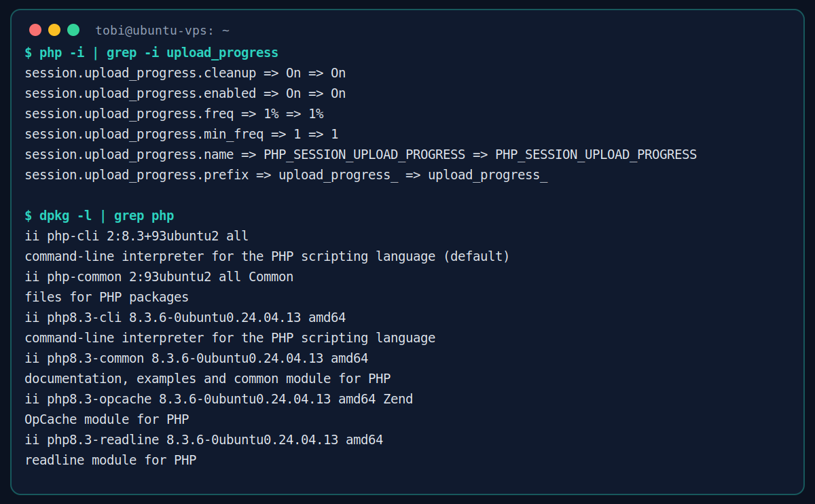Click the green maximize window dot
Screen dimensions: 815x504
[x=73, y=30]
